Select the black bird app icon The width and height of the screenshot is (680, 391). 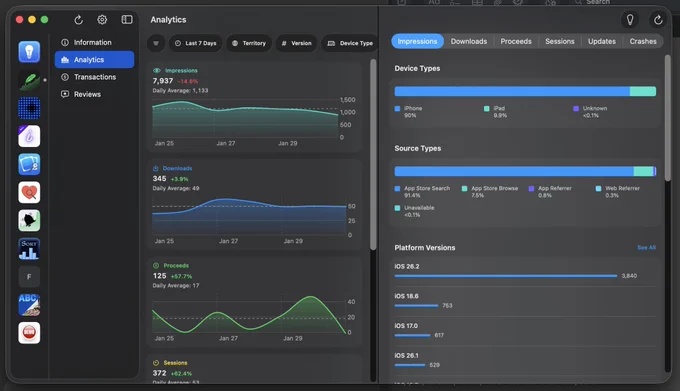29,221
